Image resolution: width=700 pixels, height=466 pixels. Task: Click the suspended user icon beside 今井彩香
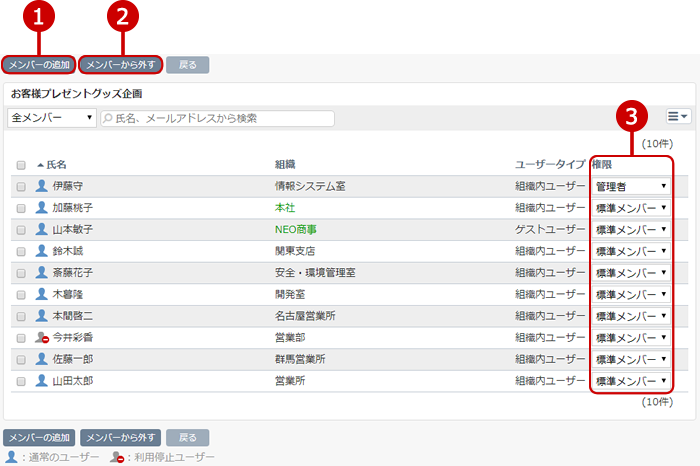pos(42,338)
